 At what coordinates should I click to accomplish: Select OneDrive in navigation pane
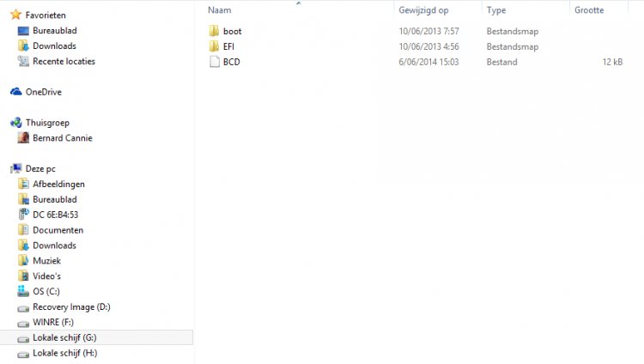[44, 92]
